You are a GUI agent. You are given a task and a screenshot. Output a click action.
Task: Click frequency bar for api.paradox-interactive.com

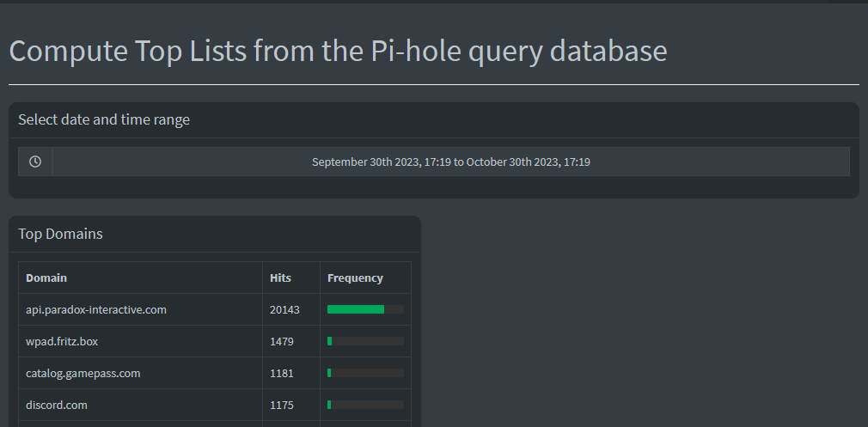pos(365,310)
